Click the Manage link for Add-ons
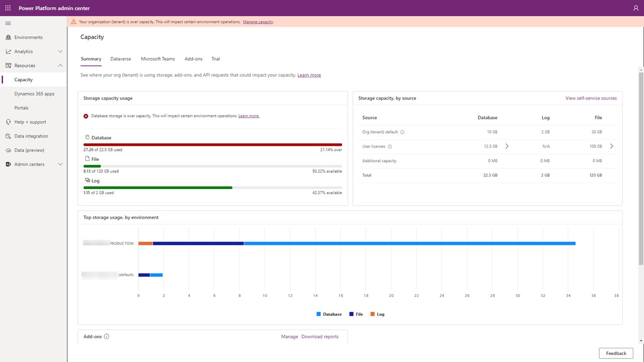Image resolution: width=644 pixels, height=362 pixels. point(289,336)
